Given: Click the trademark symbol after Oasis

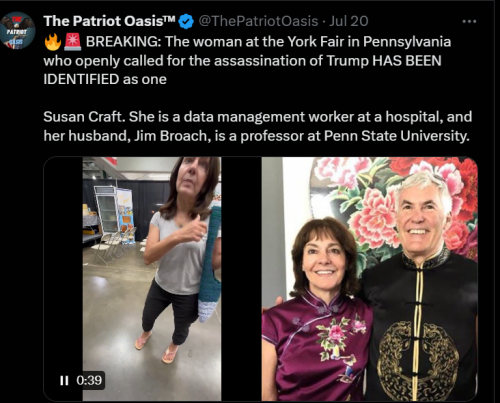Looking at the screenshot, I should (169, 19).
